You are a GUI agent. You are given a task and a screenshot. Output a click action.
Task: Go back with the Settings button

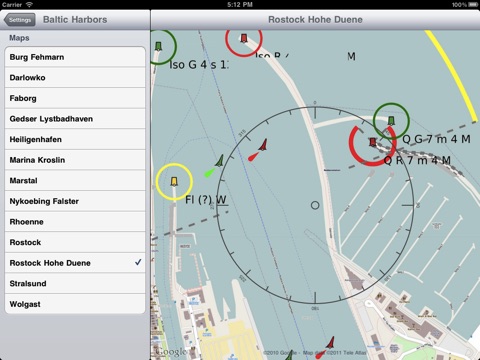(19, 20)
